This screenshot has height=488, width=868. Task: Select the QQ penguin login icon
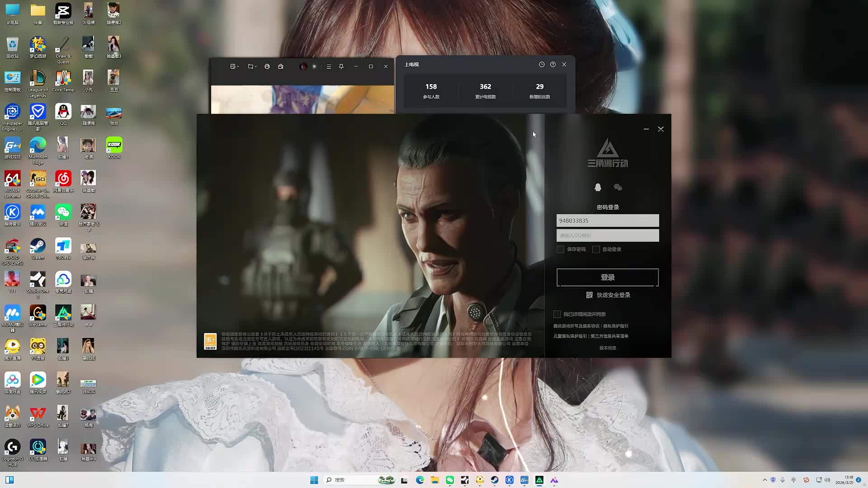[x=598, y=187]
